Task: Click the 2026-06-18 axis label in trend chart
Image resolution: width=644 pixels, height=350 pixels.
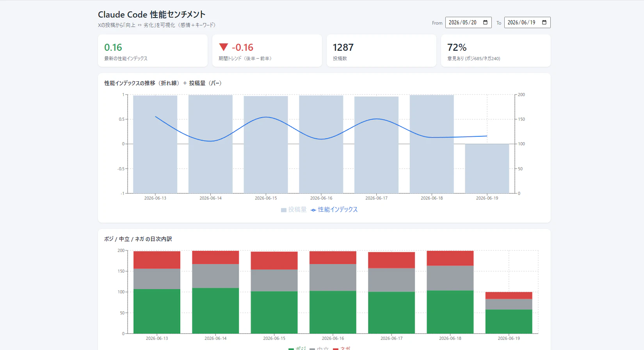Action: click(x=432, y=198)
